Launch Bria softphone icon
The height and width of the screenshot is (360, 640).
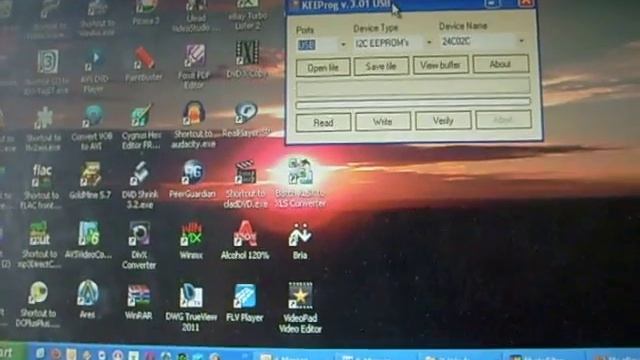click(300, 241)
